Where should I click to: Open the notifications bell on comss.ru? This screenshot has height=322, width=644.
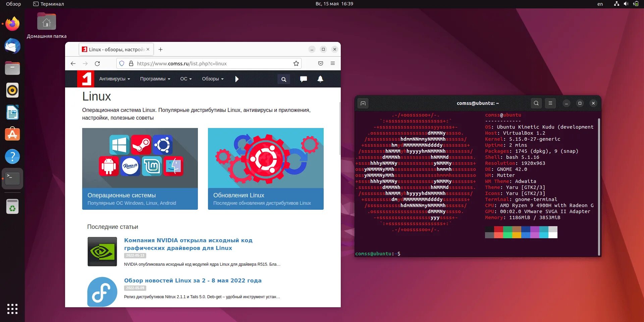[320, 79]
